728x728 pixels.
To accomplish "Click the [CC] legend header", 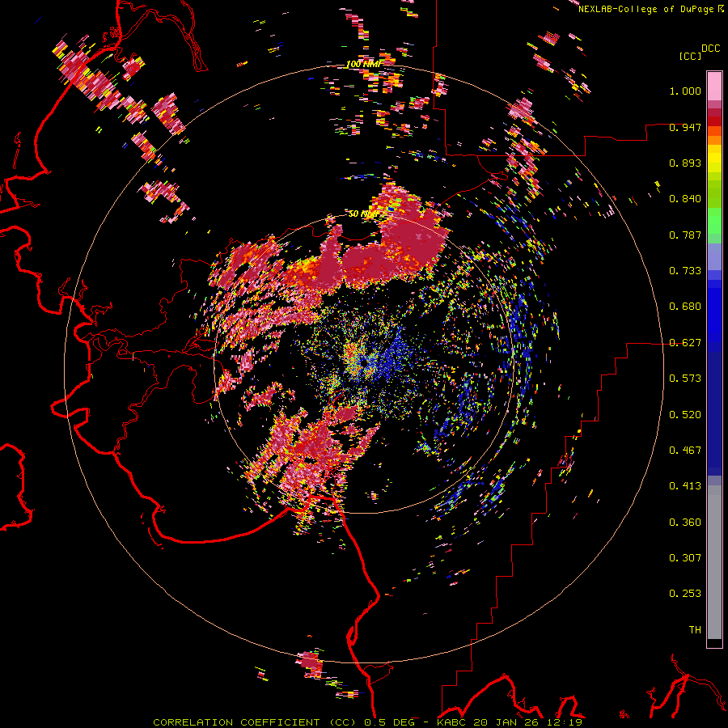I will [690, 56].
